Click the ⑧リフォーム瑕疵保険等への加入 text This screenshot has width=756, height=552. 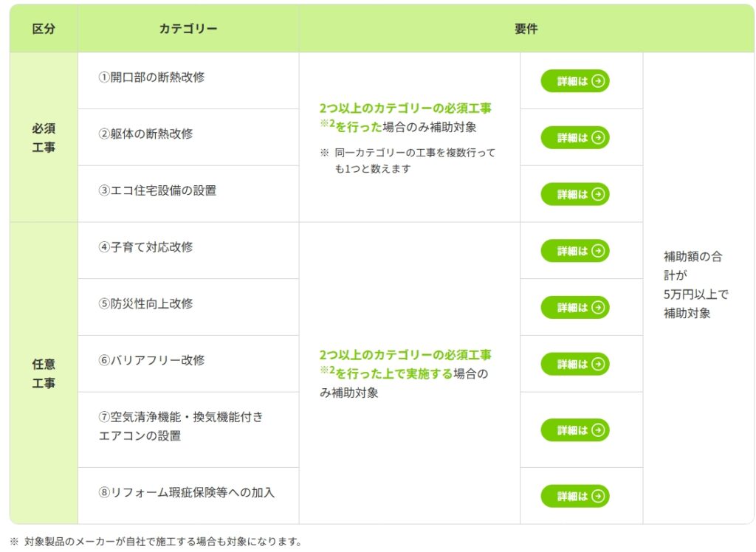coord(186,492)
